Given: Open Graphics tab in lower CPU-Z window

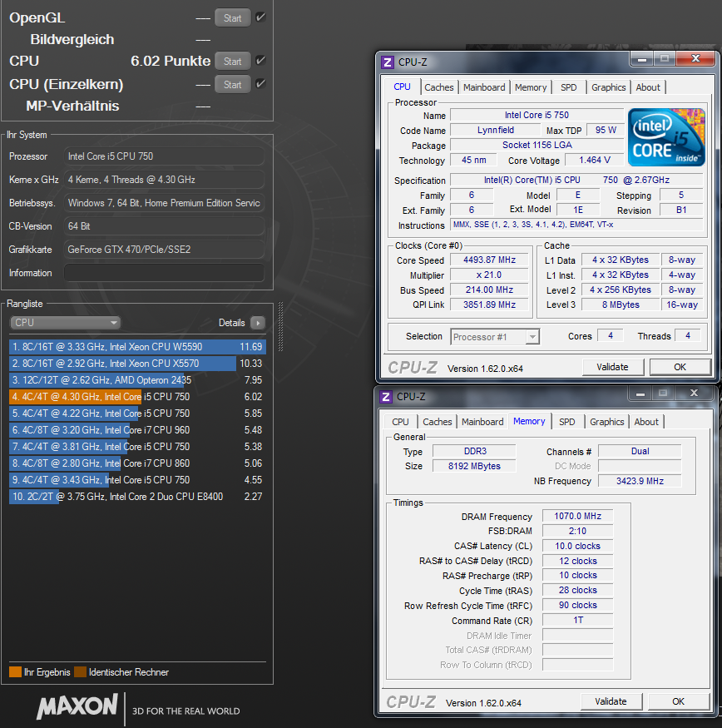Looking at the screenshot, I should pyautogui.click(x=607, y=422).
